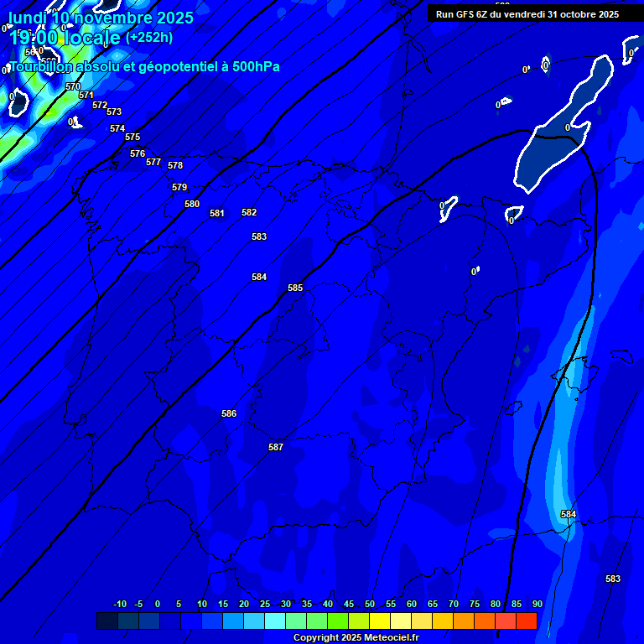Click the +252h forecast offset label
This screenshot has height=644, width=644.
point(149,38)
